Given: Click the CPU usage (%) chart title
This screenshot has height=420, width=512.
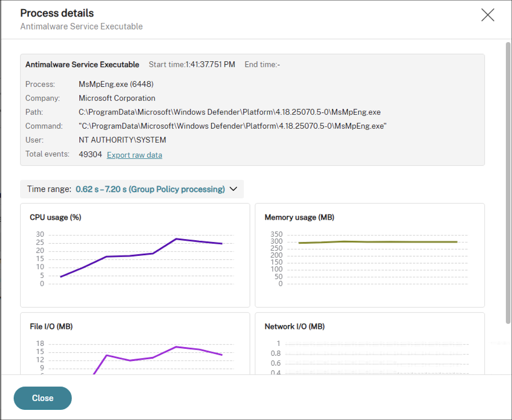Looking at the screenshot, I should (x=55, y=217).
